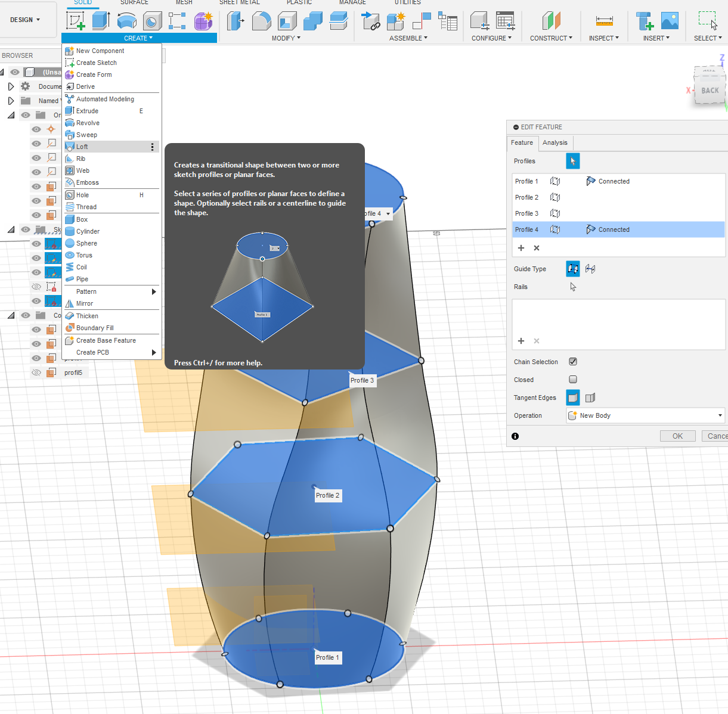
Task: Click the Profile 3 label in viewport
Action: [362, 380]
